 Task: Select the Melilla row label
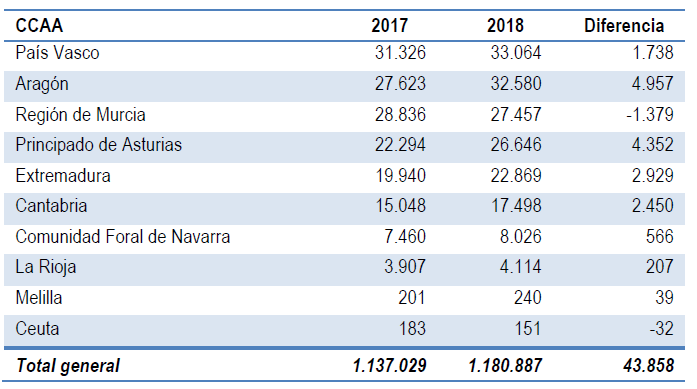tap(39, 298)
